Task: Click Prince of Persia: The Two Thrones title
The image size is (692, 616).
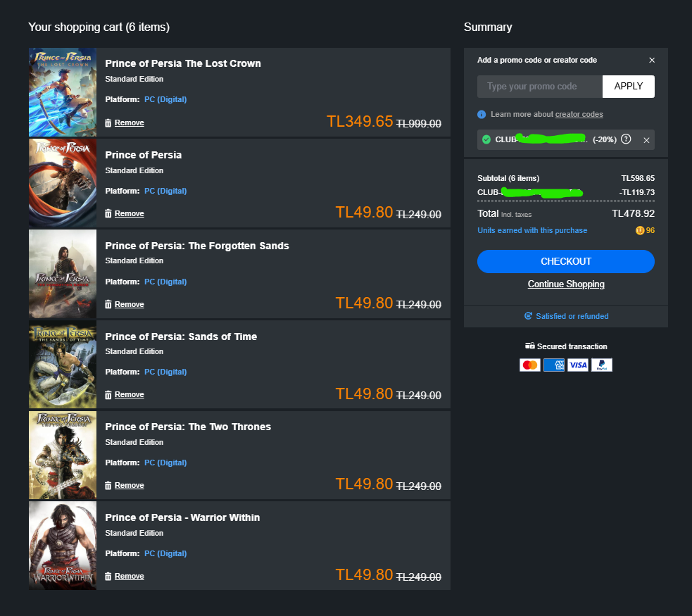Action: point(188,427)
